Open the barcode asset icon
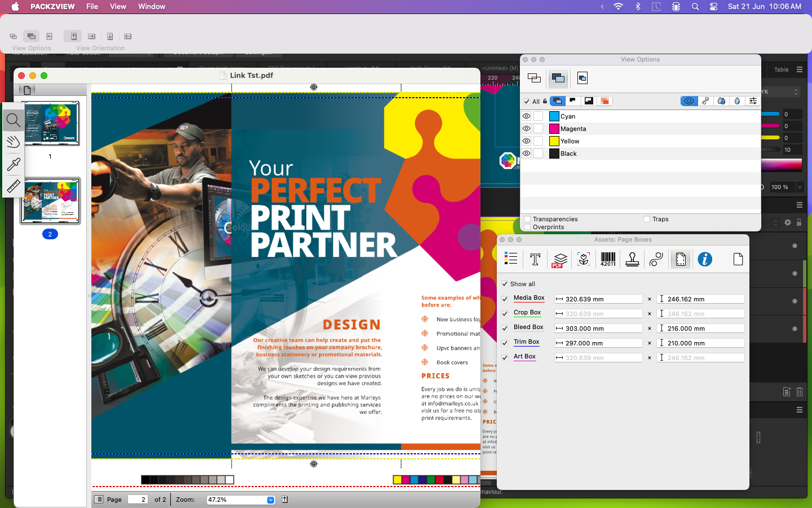 (608, 259)
